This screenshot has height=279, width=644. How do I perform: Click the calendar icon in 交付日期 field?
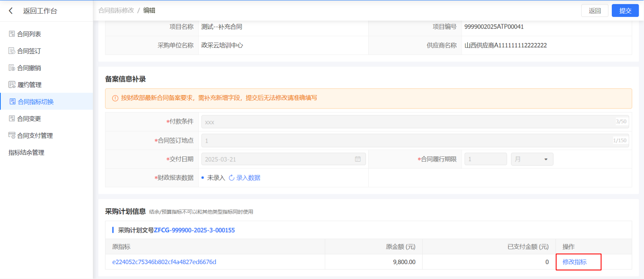coord(357,159)
